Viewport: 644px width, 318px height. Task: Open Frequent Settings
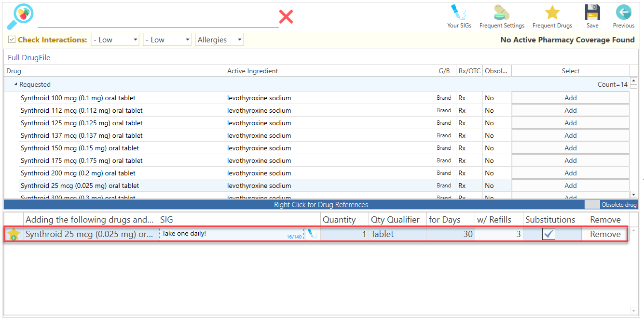[502, 16]
